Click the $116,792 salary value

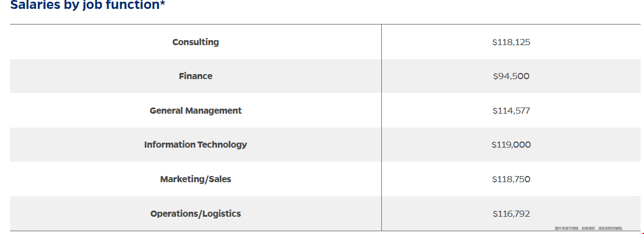point(511,214)
